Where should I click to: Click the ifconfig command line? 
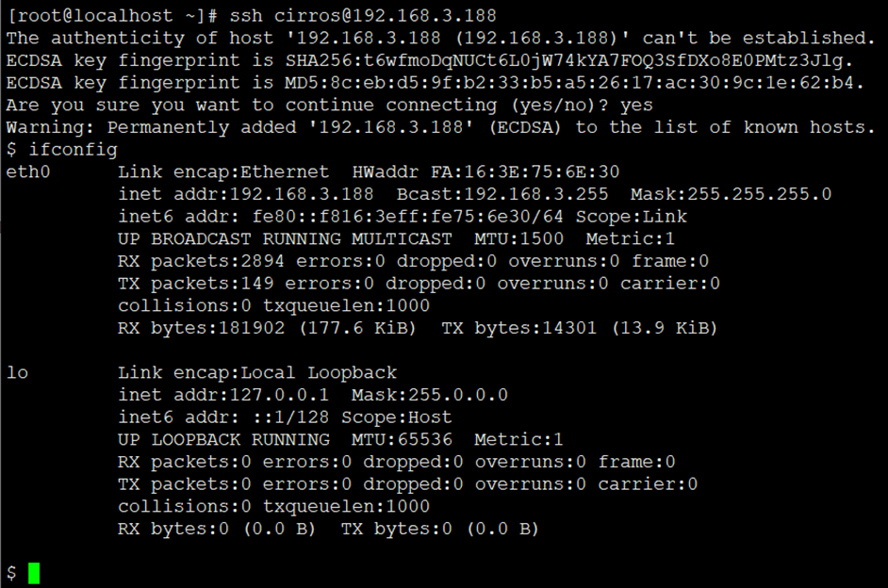click(x=61, y=150)
